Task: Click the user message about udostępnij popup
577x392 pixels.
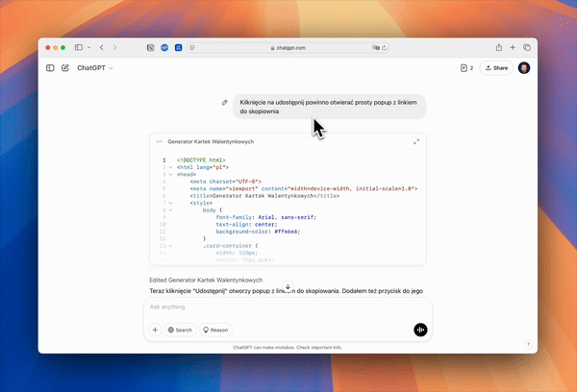Action: pos(329,107)
